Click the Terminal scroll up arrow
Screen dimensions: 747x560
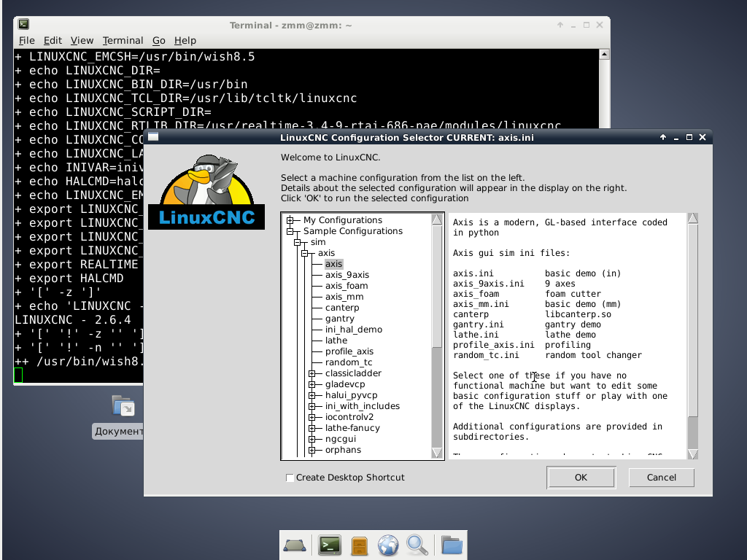click(x=605, y=54)
